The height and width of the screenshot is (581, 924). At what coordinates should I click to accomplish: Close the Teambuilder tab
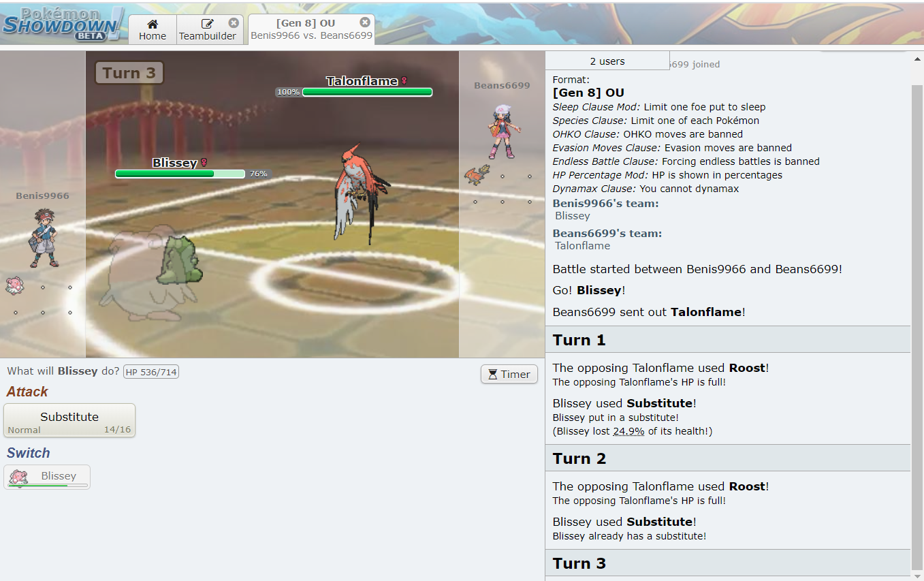click(x=234, y=22)
